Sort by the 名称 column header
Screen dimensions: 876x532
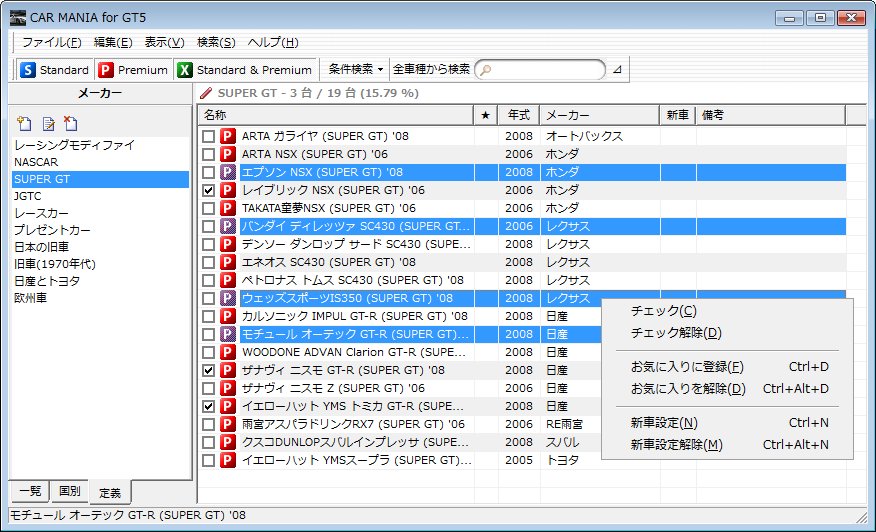coord(335,115)
